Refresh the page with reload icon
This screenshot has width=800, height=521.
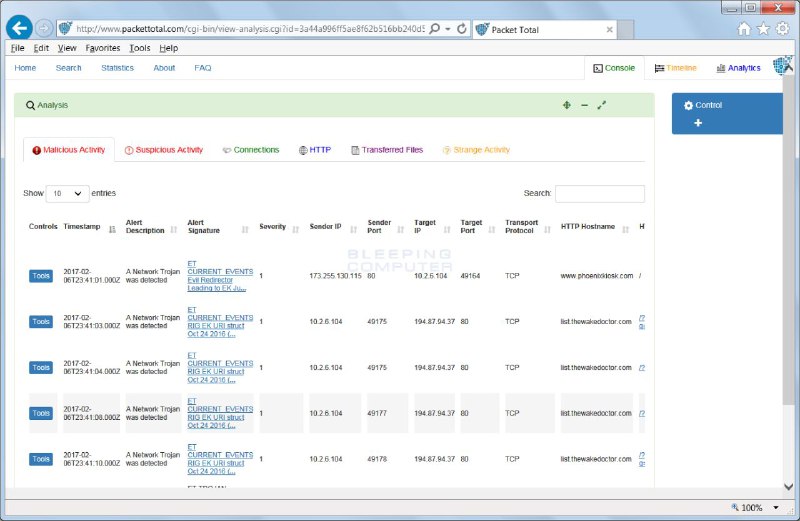click(x=462, y=29)
